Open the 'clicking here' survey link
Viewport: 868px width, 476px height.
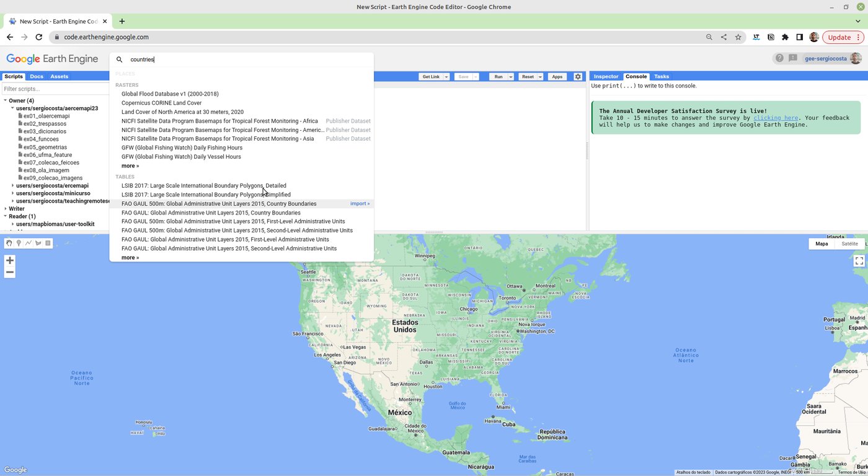[x=776, y=118]
